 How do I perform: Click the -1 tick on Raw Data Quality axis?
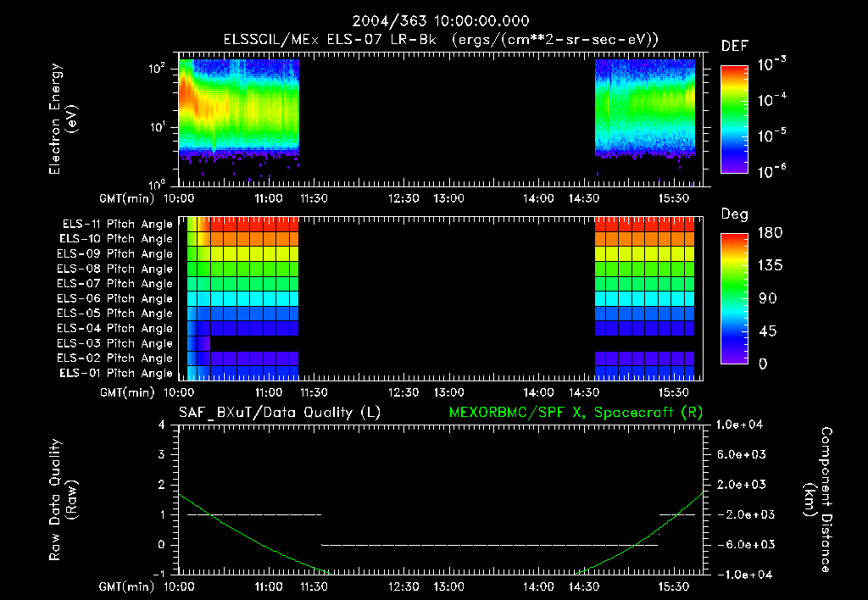159,574
